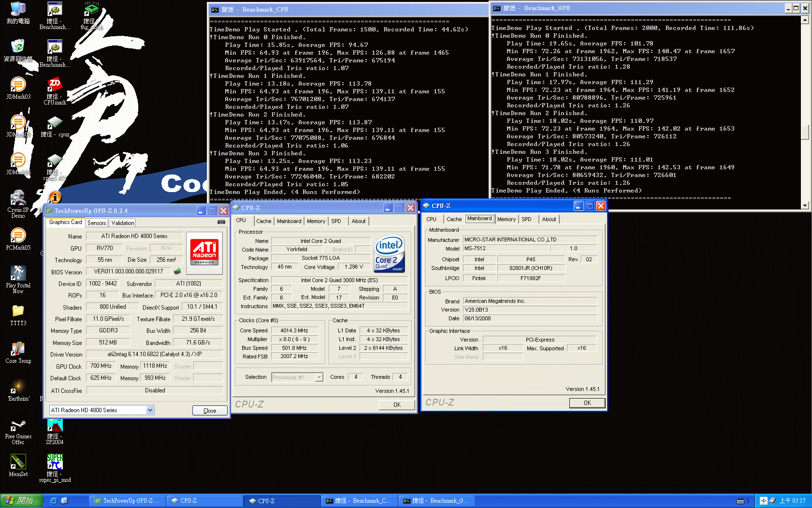The height and width of the screenshot is (508, 812).
Task: Click the BIOS save chip icon in GPU-Z
Action: click(177, 271)
